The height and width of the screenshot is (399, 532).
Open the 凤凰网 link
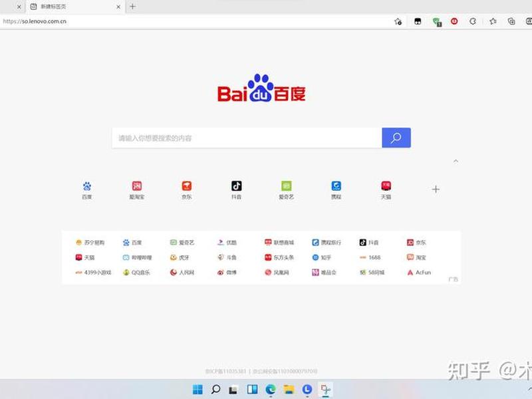277,273
